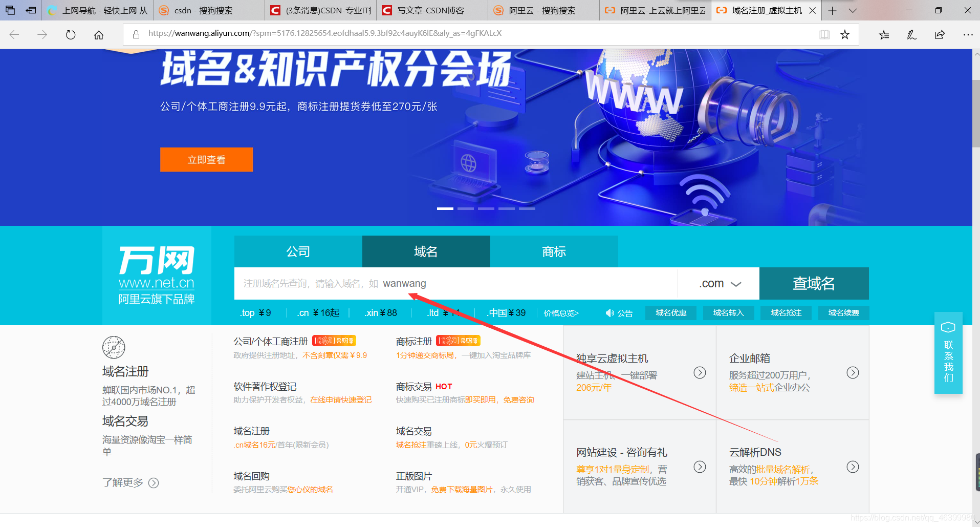The height and width of the screenshot is (527, 980).
Task: Open 独享云虚拟主机 card arrow
Action: [x=700, y=372]
